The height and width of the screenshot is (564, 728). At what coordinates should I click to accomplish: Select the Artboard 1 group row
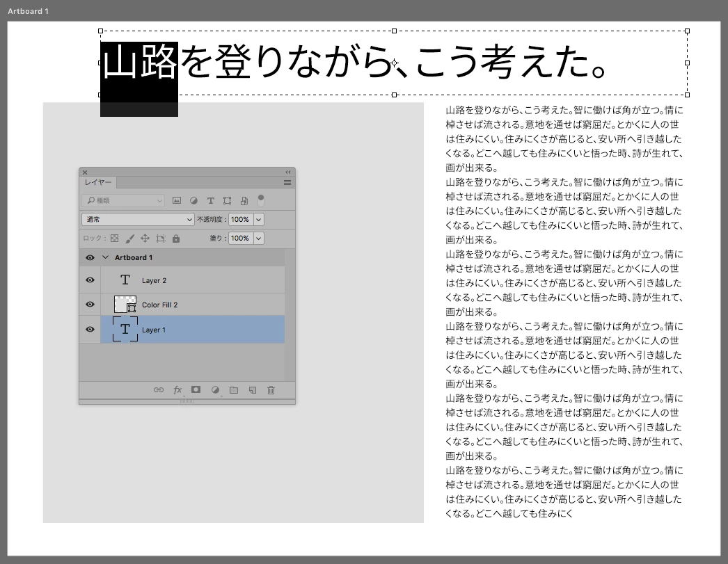[x=182, y=257]
